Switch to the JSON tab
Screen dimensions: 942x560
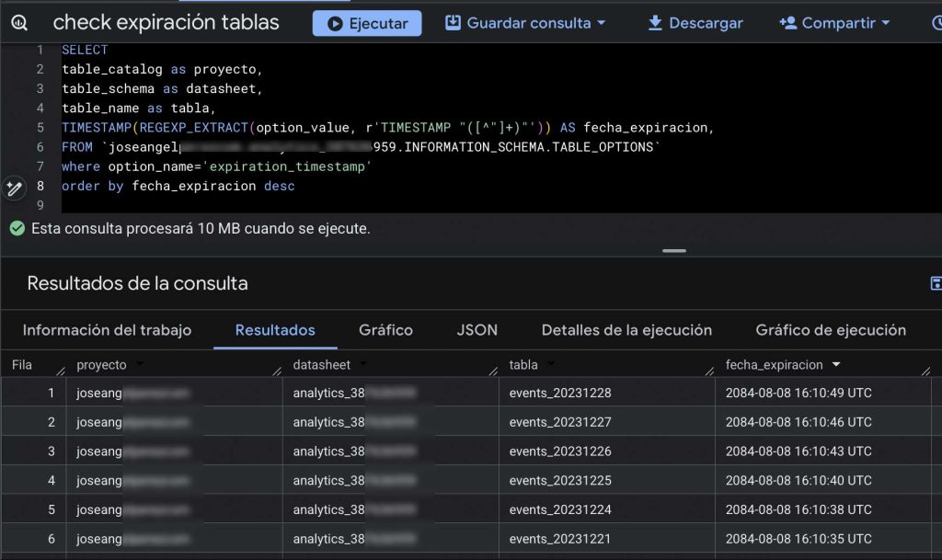pos(477,330)
